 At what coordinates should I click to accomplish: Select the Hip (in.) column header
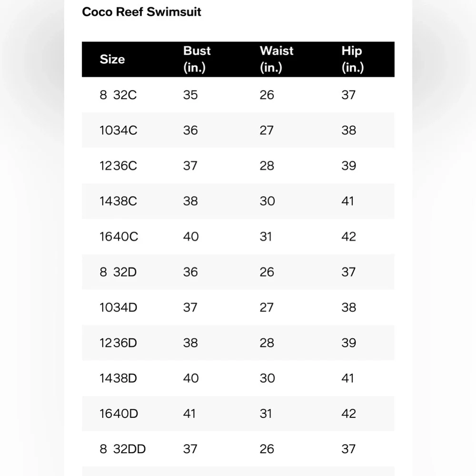(352, 59)
